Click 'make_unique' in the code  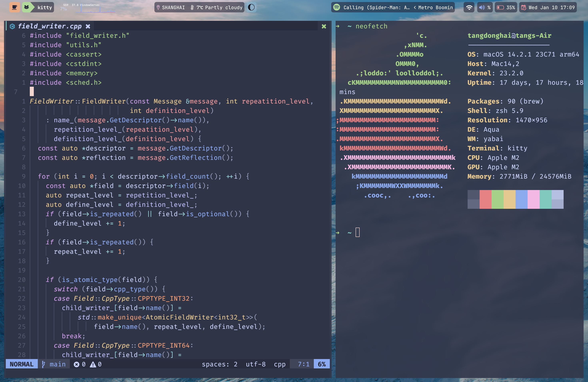click(x=120, y=317)
